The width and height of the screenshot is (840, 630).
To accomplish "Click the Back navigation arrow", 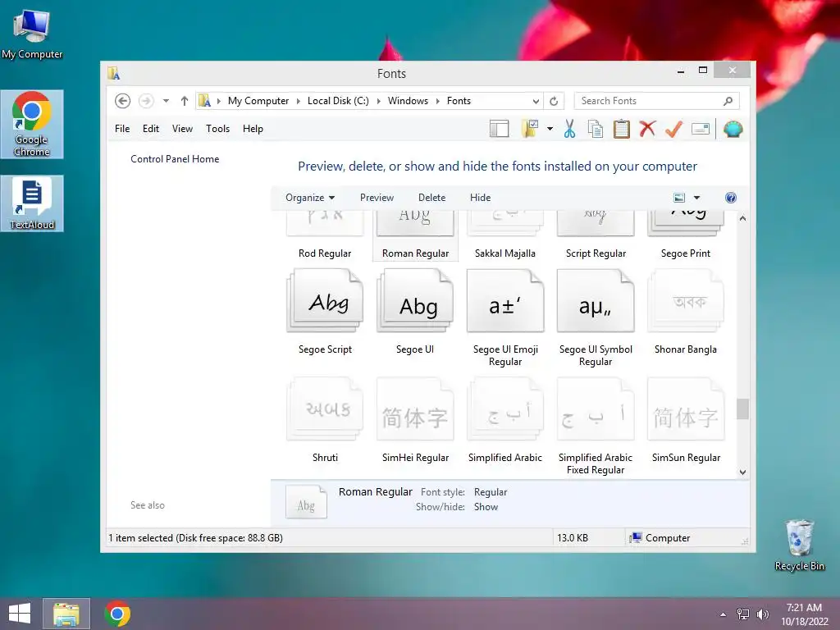I will pyautogui.click(x=123, y=101).
